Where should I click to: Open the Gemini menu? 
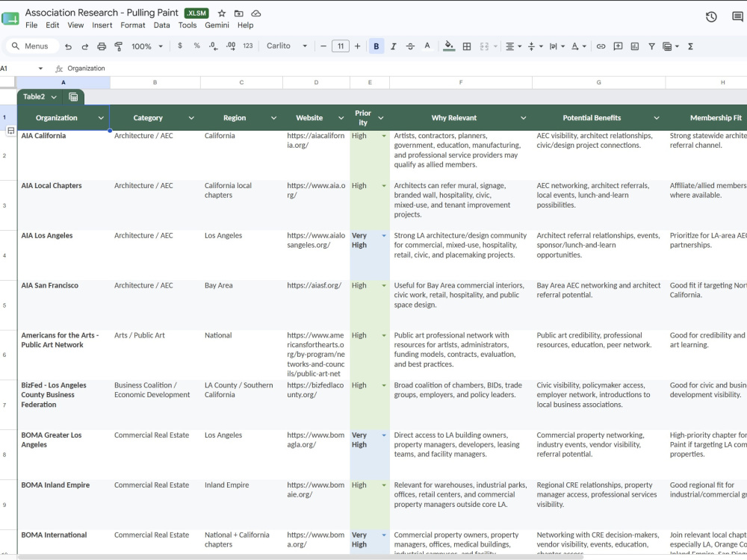coord(217,25)
